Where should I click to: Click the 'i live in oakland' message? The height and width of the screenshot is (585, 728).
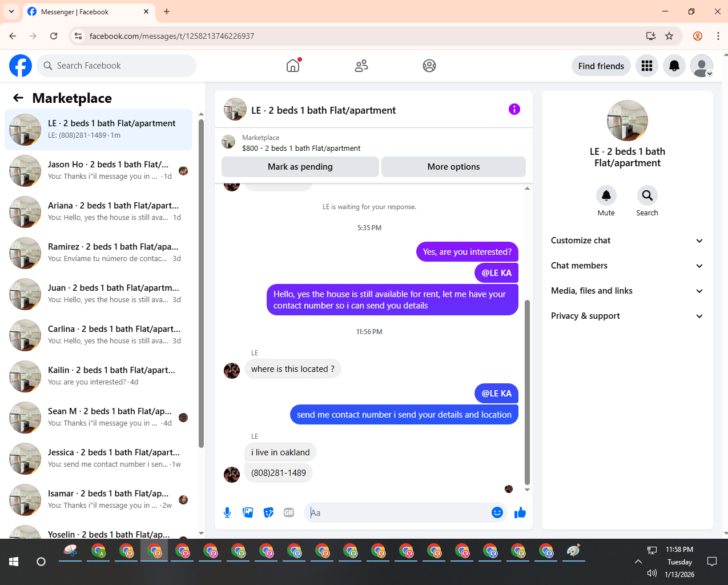click(x=280, y=452)
